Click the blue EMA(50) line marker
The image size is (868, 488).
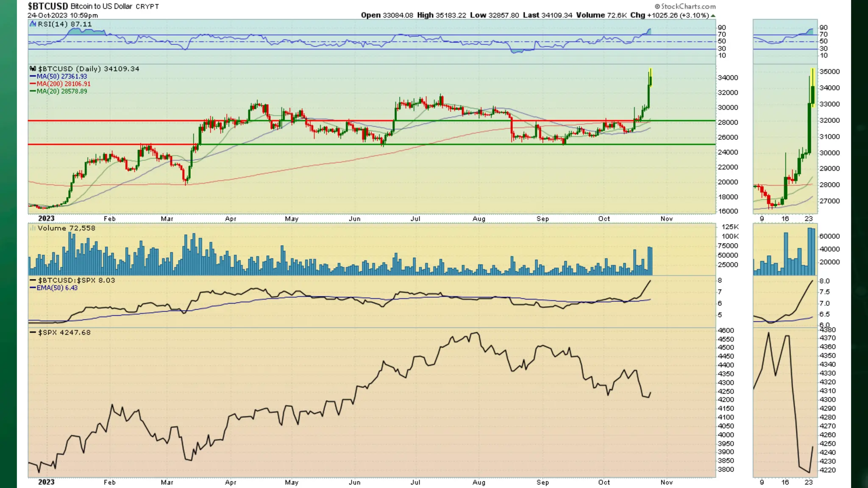[x=33, y=288]
